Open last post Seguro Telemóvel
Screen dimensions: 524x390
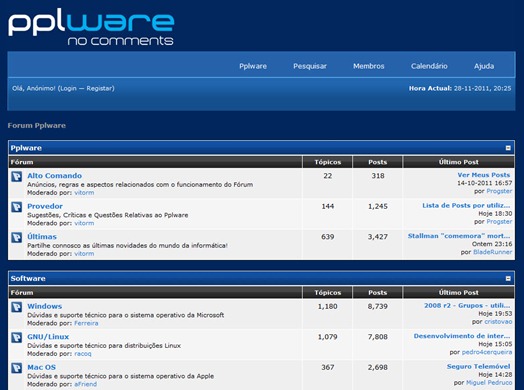click(x=479, y=367)
